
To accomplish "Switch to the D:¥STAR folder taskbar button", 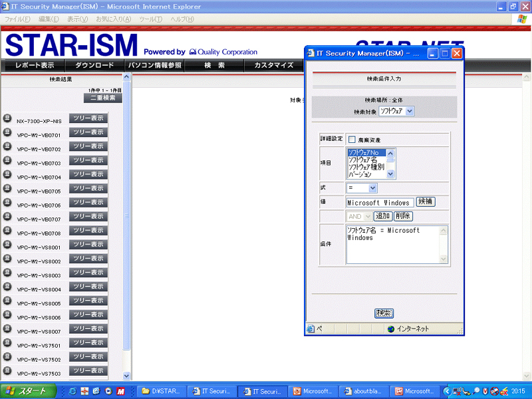I will coord(162,391).
